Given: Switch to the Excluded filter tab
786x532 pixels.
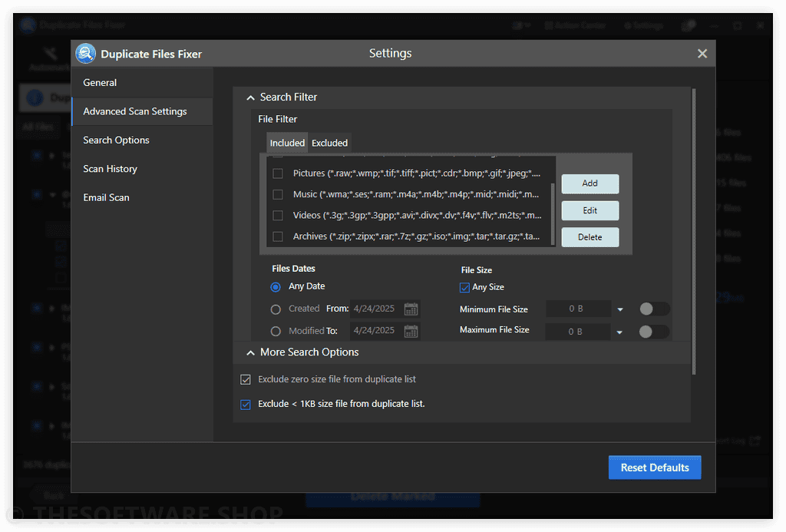Looking at the screenshot, I should tap(329, 143).
